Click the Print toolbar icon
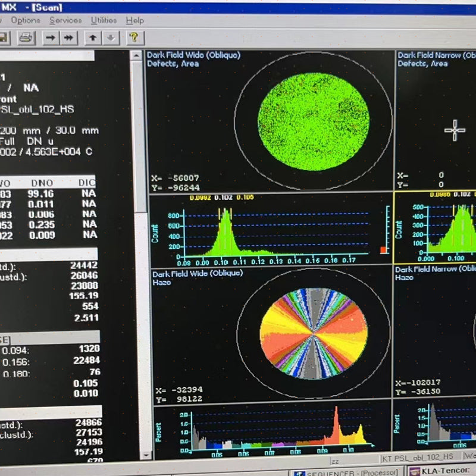 click(x=25, y=37)
